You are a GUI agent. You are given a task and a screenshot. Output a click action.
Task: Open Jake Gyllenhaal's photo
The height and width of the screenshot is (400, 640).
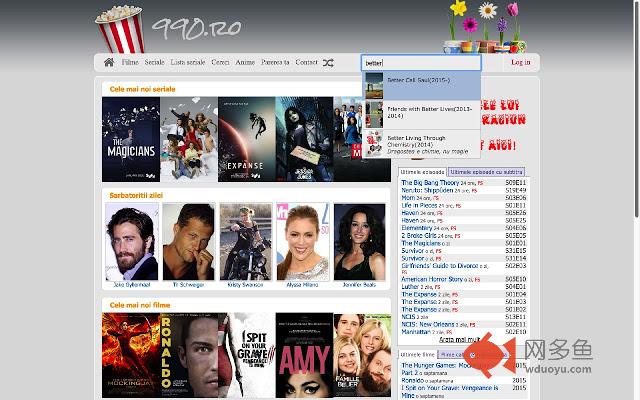click(132, 242)
